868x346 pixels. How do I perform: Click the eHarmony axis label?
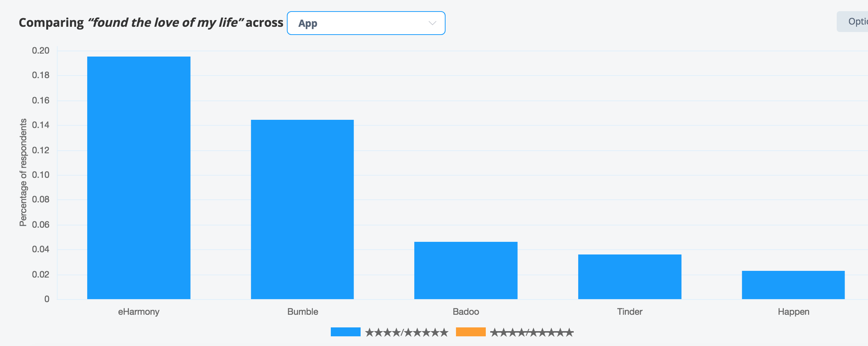tap(139, 312)
